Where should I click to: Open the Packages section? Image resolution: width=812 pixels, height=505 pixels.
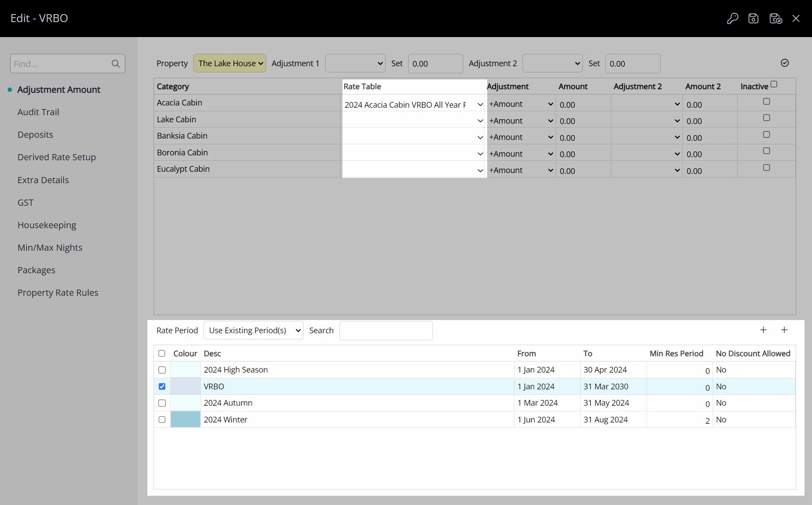click(x=37, y=270)
